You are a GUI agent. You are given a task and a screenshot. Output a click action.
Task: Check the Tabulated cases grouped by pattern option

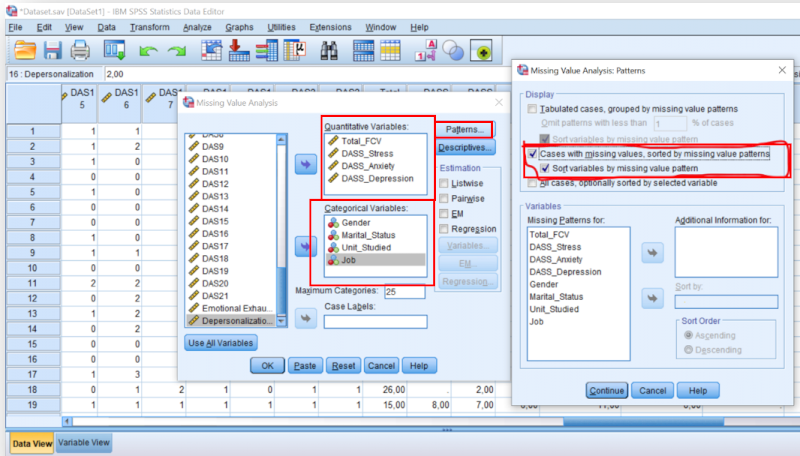(532, 108)
